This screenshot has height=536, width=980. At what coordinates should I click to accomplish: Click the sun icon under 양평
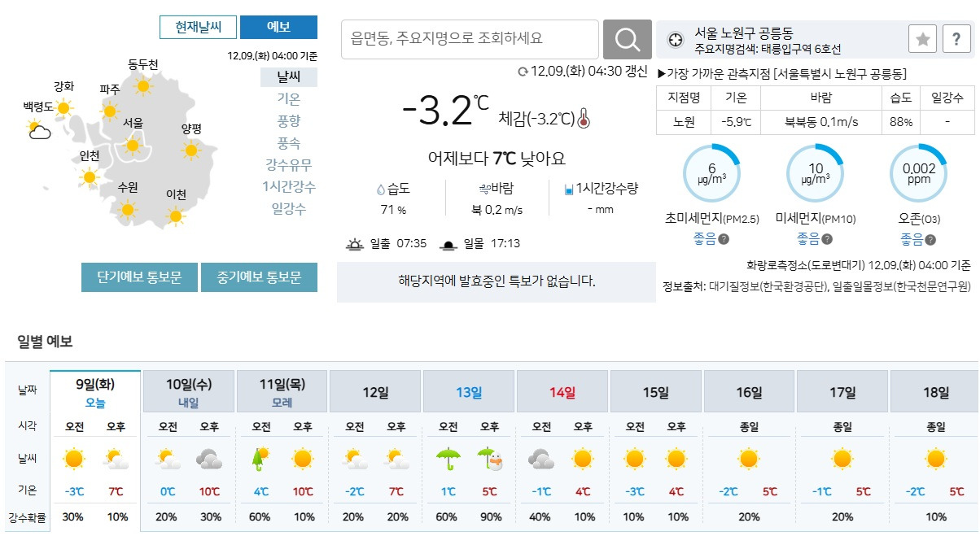coord(191,150)
